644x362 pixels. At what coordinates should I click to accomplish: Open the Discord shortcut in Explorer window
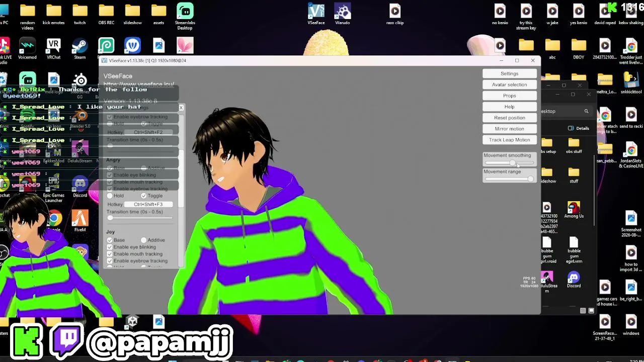pyautogui.click(x=574, y=280)
